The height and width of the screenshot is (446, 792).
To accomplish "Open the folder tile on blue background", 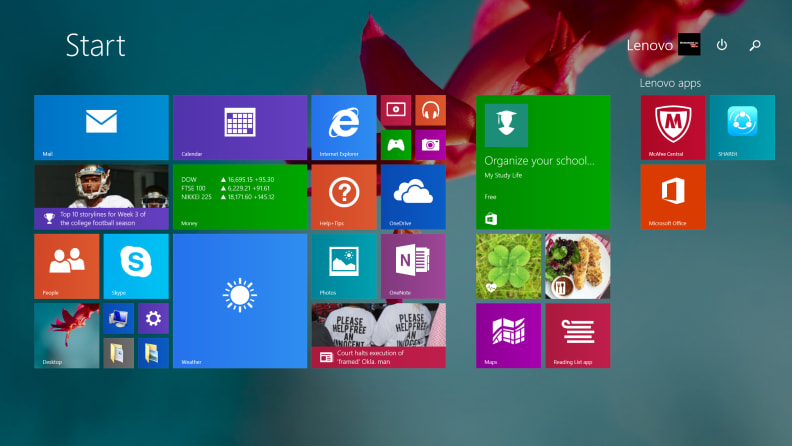I will tap(153, 353).
